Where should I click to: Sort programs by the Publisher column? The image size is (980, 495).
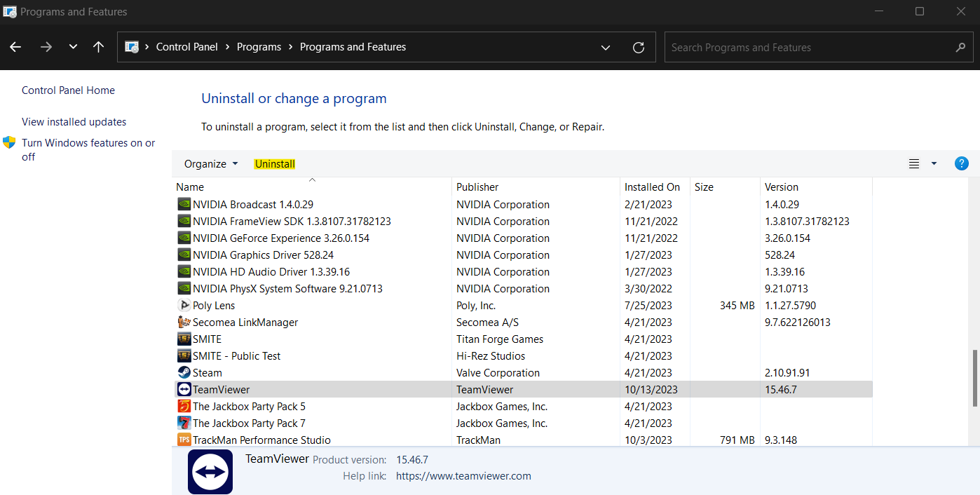click(x=477, y=187)
